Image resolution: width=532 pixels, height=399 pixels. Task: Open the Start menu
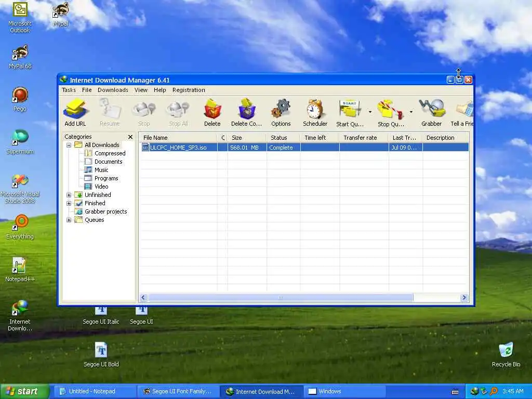point(24,391)
